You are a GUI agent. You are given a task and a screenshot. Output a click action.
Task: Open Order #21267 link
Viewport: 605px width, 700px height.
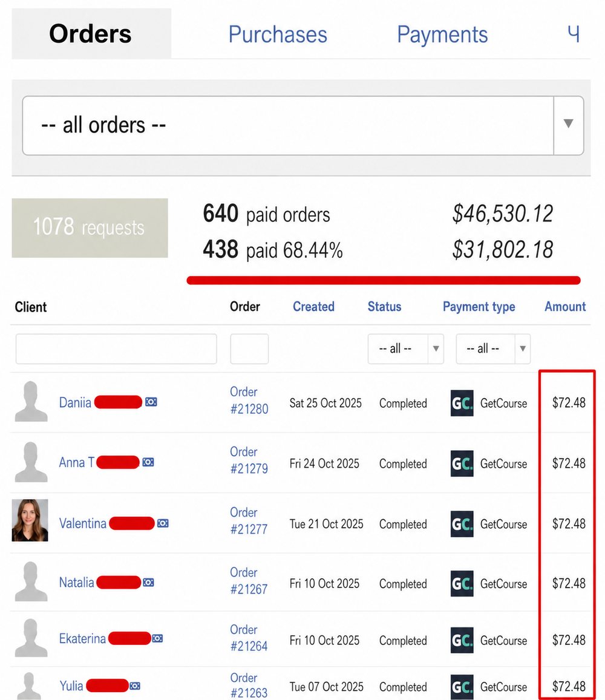249,581
